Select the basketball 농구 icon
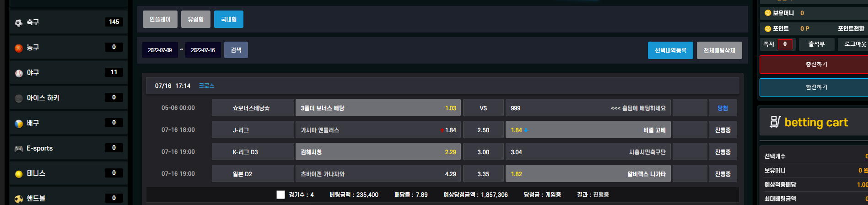 tap(19, 48)
